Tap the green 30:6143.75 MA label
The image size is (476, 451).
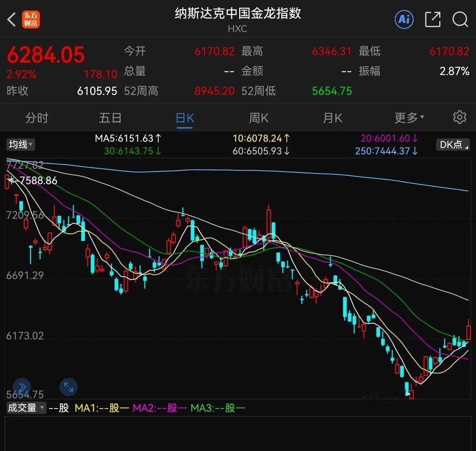click(132, 151)
